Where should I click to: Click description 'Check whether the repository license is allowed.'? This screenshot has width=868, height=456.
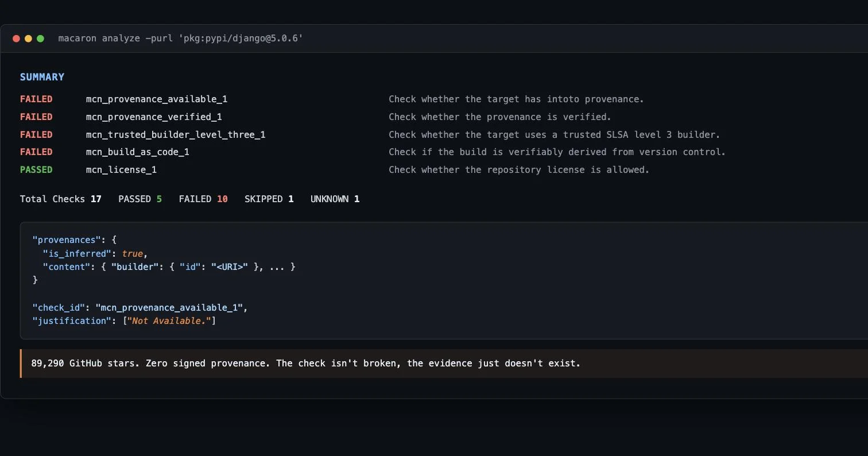[519, 170]
